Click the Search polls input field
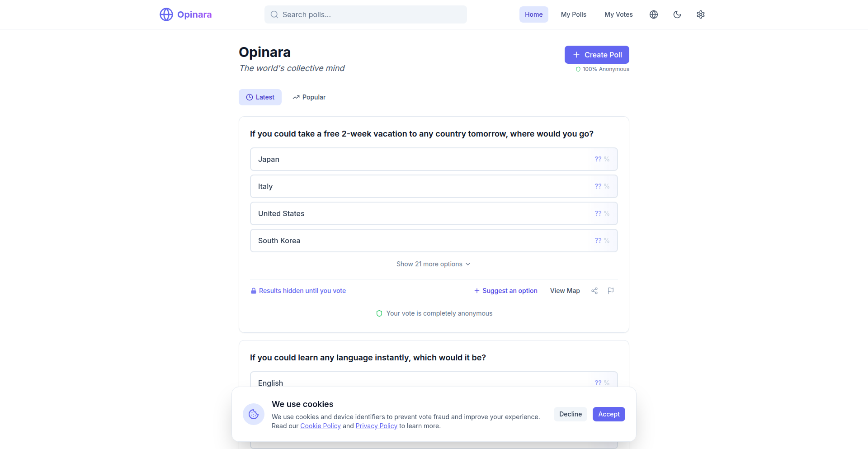 coord(365,14)
